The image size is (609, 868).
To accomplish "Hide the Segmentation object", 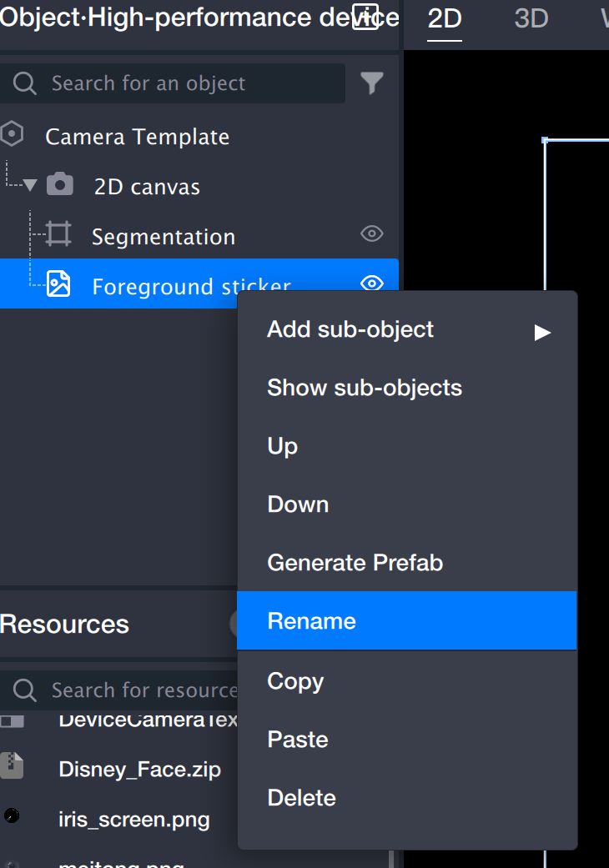I will click(x=371, y=234).
